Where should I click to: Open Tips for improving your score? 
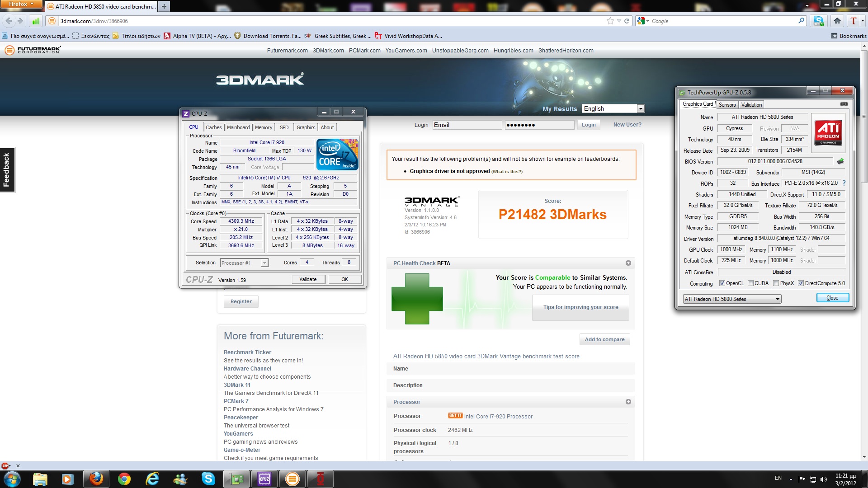coord(580,307)
